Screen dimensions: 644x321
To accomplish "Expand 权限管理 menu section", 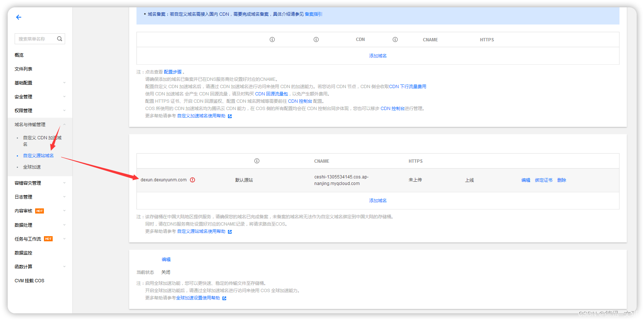I will point(40,111).
